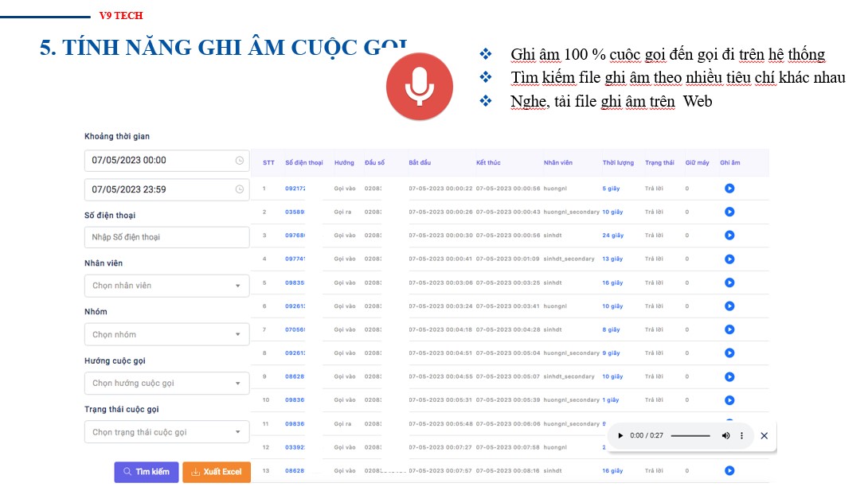The width and height of the screenshot is (868, 487).
Task: Click the Xuất Excel export button
Action: point(216,472)
